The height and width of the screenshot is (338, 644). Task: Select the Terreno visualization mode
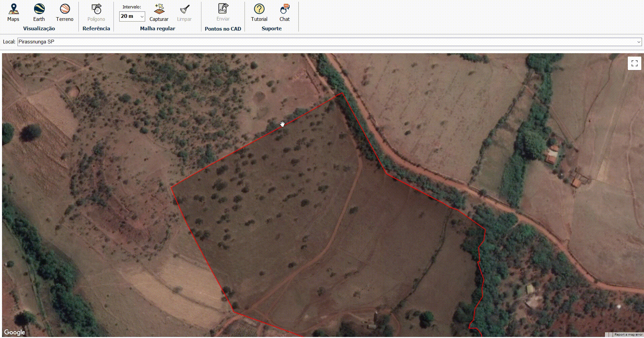tap(65, 12)
